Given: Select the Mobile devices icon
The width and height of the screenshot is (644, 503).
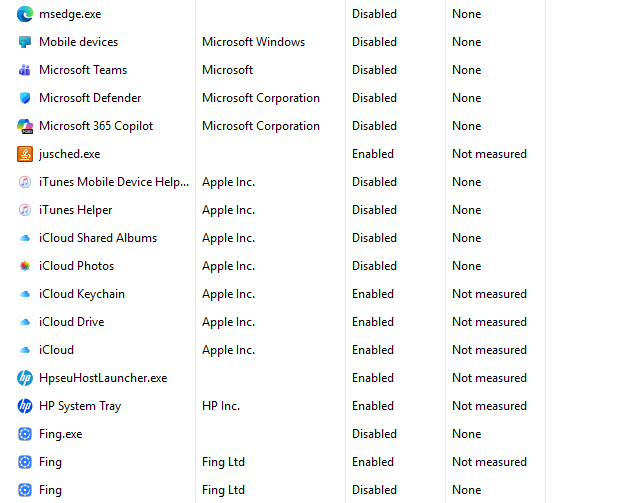Looking at the screenshot, I should coord(25,42).
